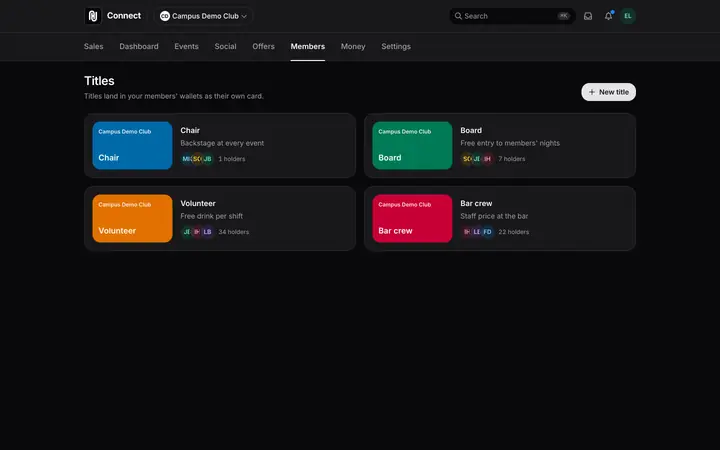
Task: Click 'Backstage at every event' description
Action: (x=222, y=143)
